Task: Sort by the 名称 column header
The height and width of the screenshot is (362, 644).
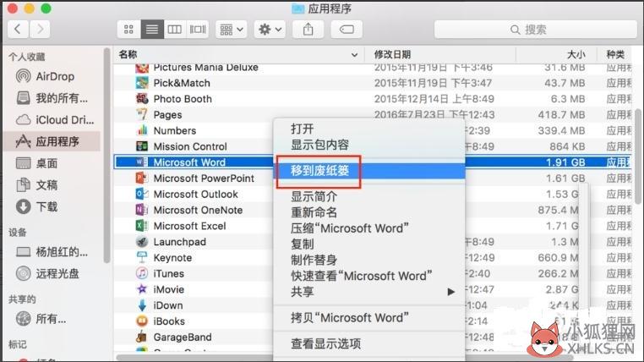Action: 238,54
